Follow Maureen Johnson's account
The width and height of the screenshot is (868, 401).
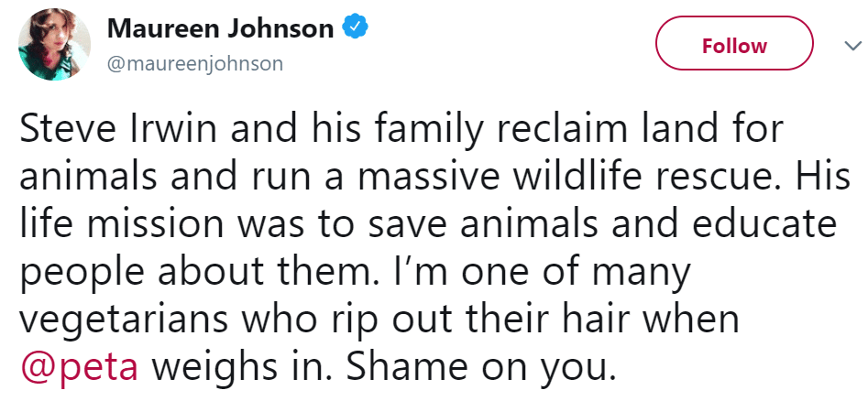[x=734, y=43]
